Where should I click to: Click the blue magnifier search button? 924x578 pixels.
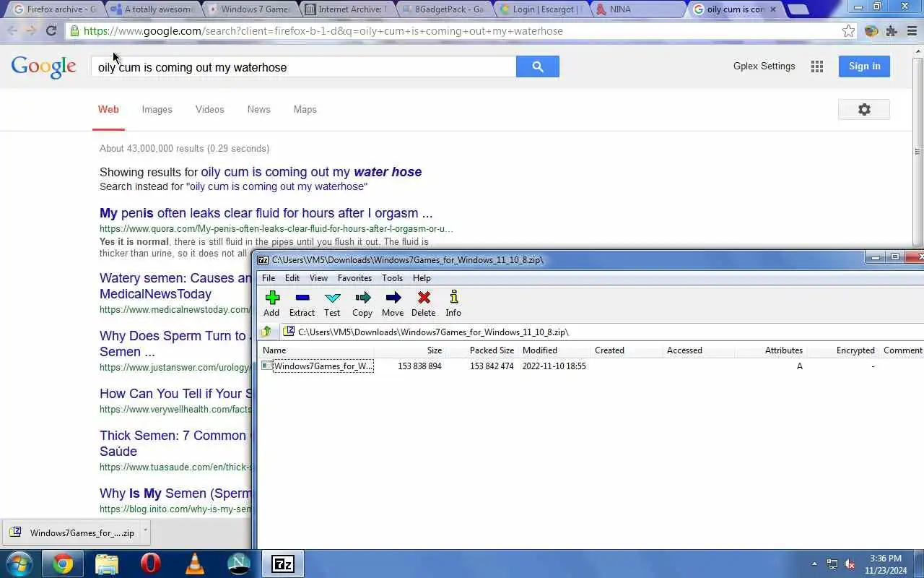click(537, 66)
